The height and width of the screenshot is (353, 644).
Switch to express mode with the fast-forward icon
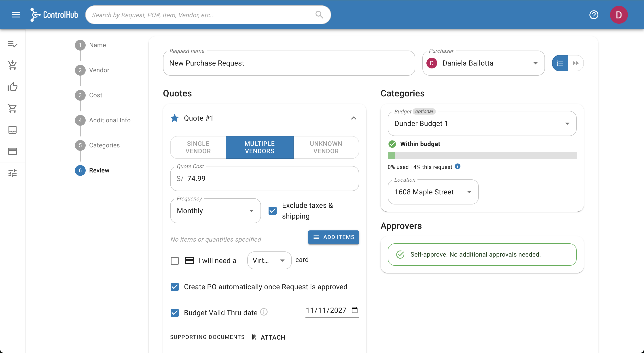[x=576, y=63]
